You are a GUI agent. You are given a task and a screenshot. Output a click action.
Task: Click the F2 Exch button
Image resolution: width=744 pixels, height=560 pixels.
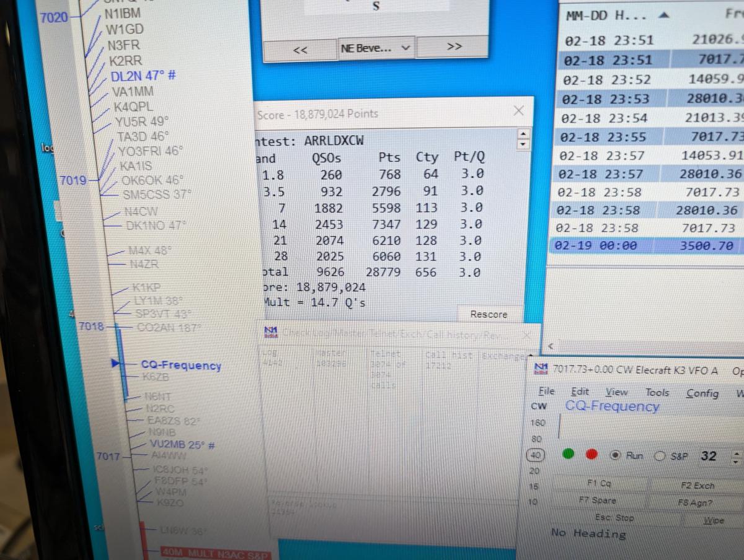pyautogui.click(x=697, y=486)
